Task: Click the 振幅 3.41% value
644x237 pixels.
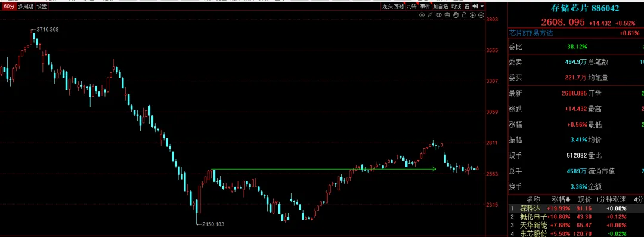Action: point(578,140)
